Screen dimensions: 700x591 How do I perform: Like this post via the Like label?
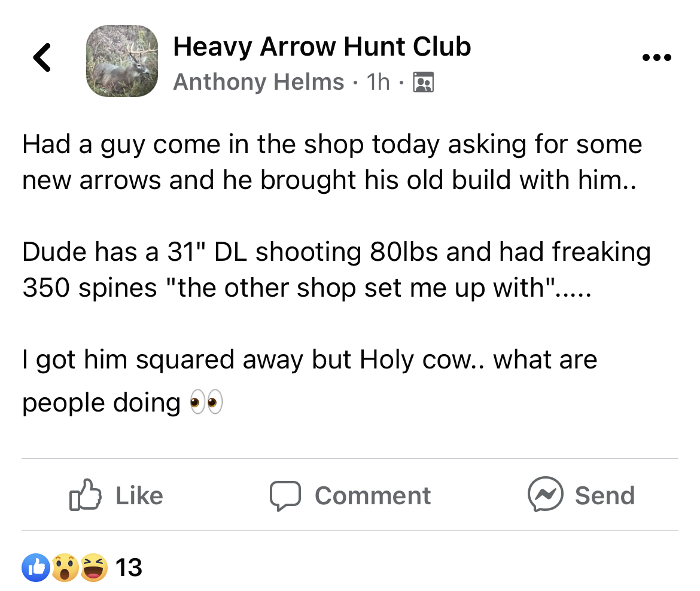click(139, 495)
